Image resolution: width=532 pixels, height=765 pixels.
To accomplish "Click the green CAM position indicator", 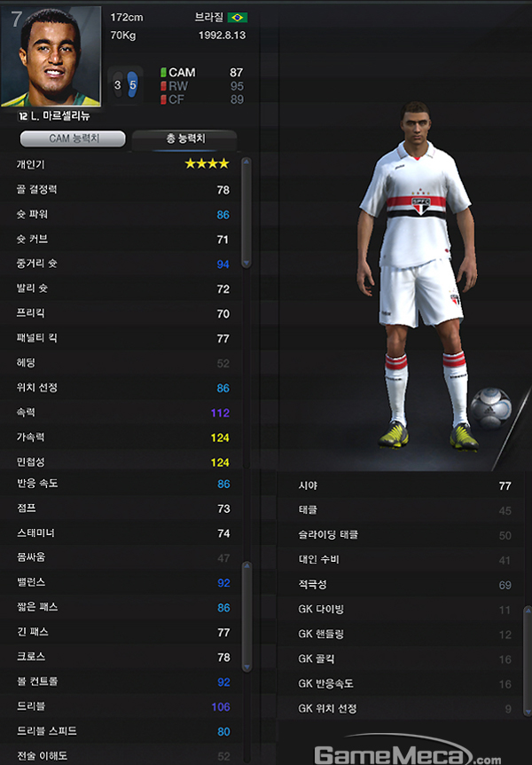I will point(163,73).
